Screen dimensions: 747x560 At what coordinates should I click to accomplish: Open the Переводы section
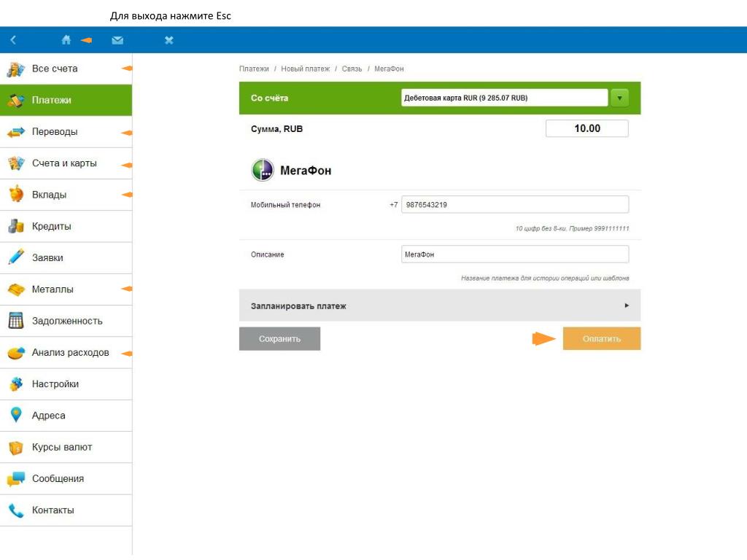tap(66, 132)
